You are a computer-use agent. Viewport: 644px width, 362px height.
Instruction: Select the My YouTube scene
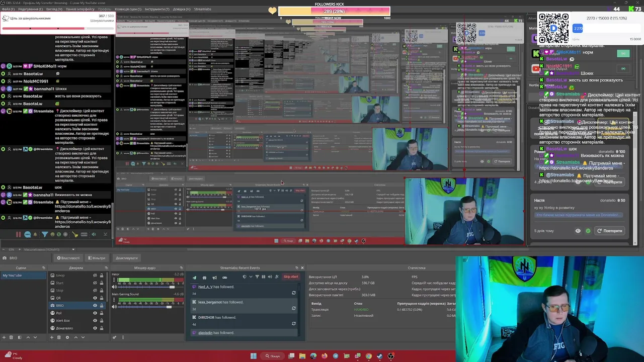[x=23, y=276]
